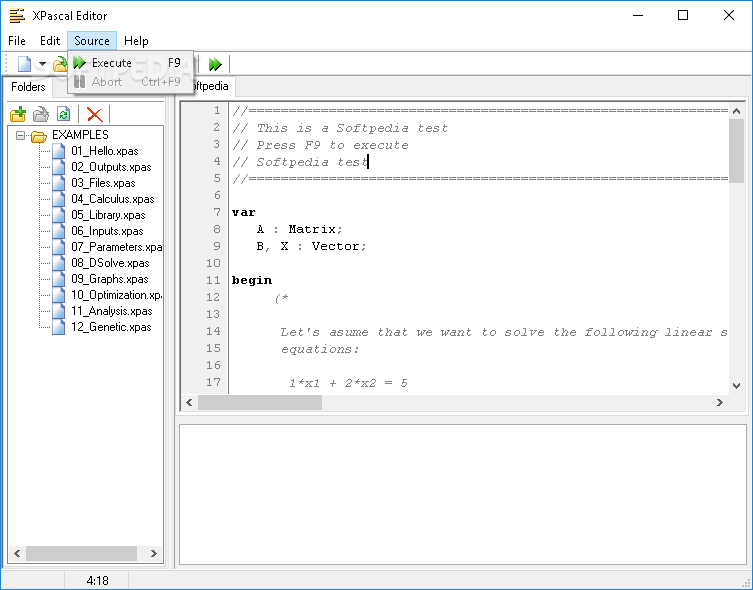
Task: Select the EXAMPLES folder
Action: (x=80, y=135)
